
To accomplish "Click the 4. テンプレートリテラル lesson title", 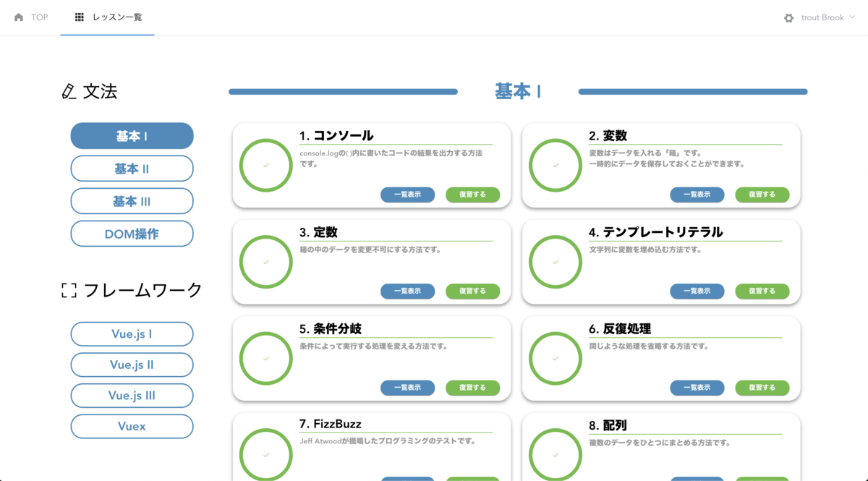I will (x=656, y=232).
